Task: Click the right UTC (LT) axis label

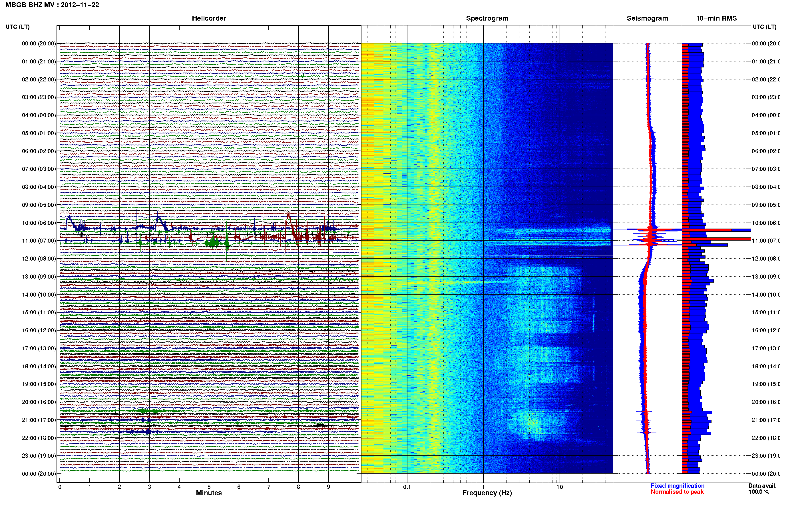Action: (x=764, y=27)
